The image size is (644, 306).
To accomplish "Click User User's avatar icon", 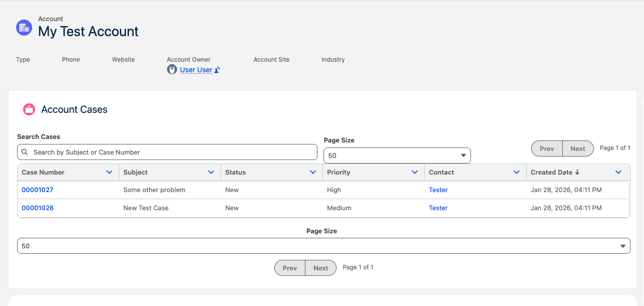I will coord(173,69).
